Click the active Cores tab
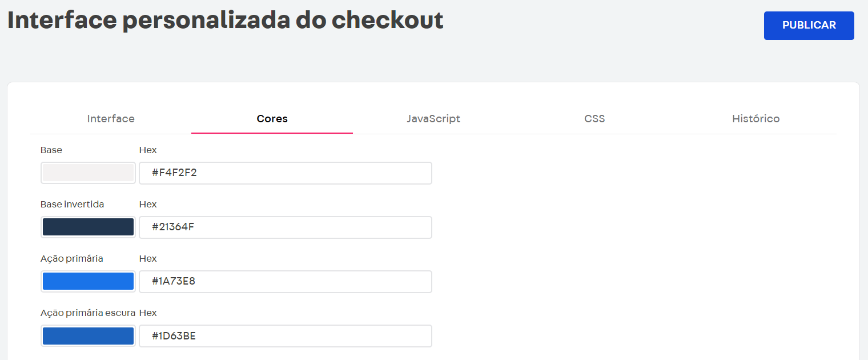This screenshot has height=360, width=868. pos(272,118)
